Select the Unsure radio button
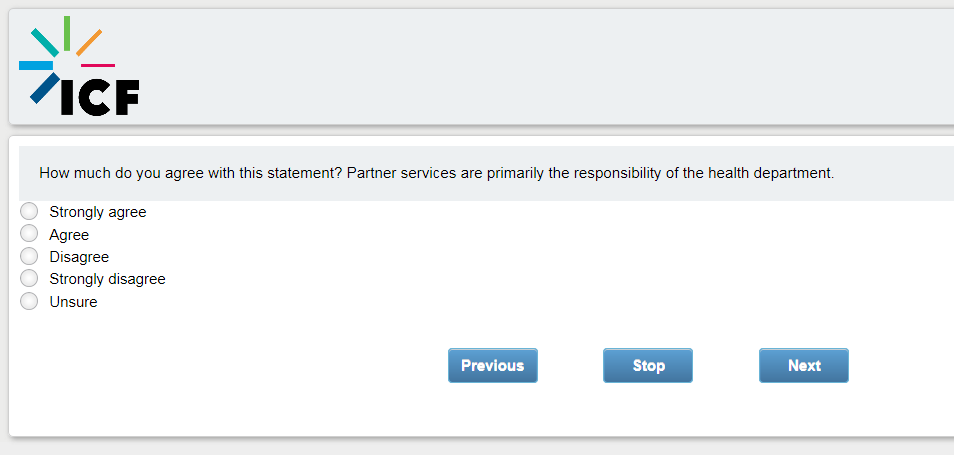The height and width of the screenshot is (455, 954). click(x=29, y=301)
